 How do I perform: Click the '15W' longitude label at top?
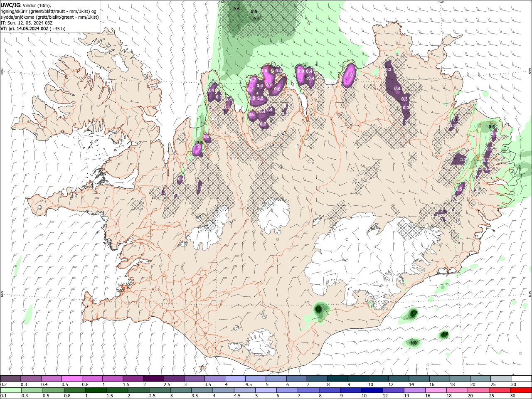click(x=440, y=2)
